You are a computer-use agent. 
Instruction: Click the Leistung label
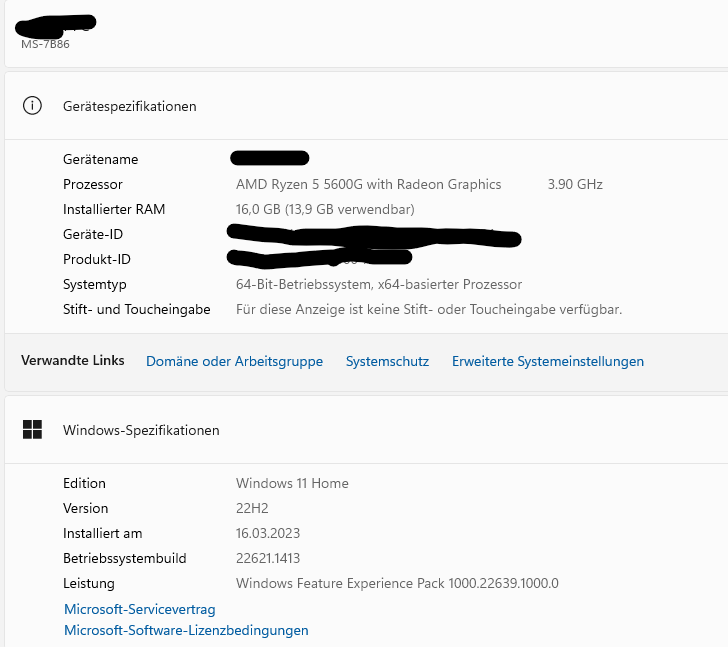[x=89, y=583]
